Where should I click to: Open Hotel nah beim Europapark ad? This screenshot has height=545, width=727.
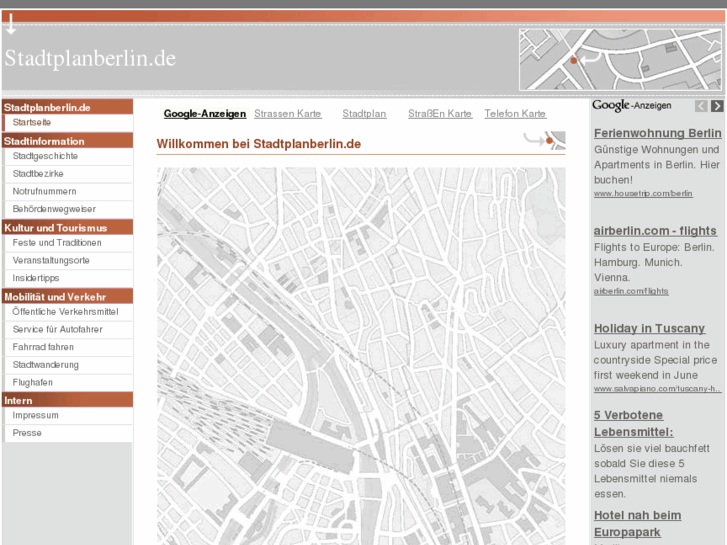pos(638,524)
